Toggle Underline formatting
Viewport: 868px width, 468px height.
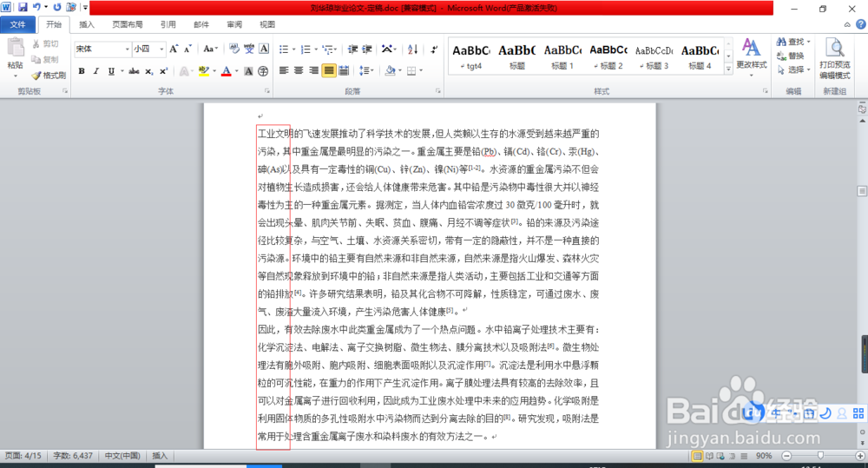coord(111,71)
